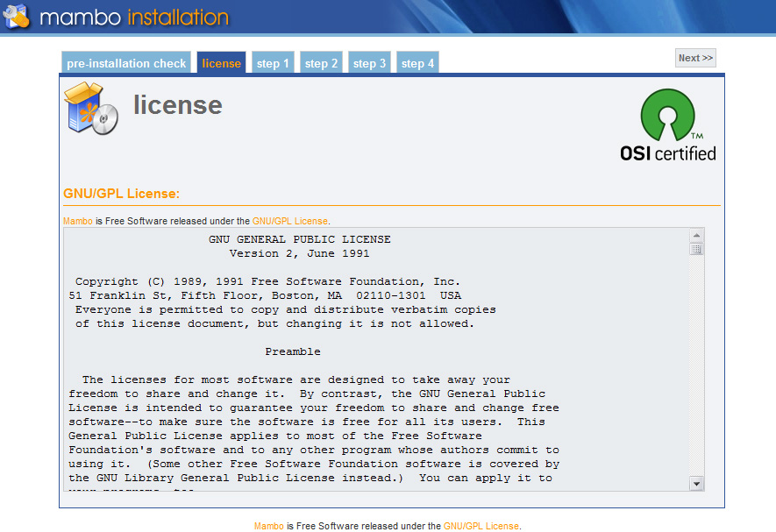Click the 'The licenses for most software' line
This screenshot has width=776, height=532.
tap(296, 380)
